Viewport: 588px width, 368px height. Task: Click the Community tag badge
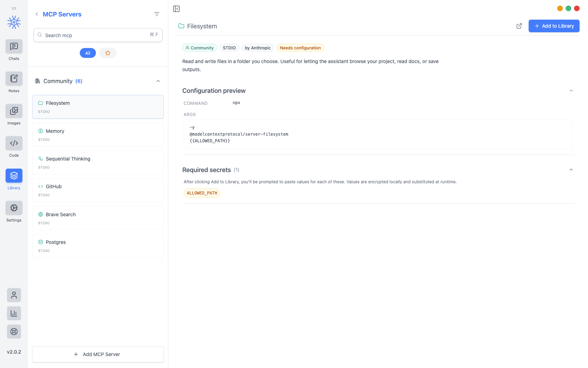click(199, 48)
